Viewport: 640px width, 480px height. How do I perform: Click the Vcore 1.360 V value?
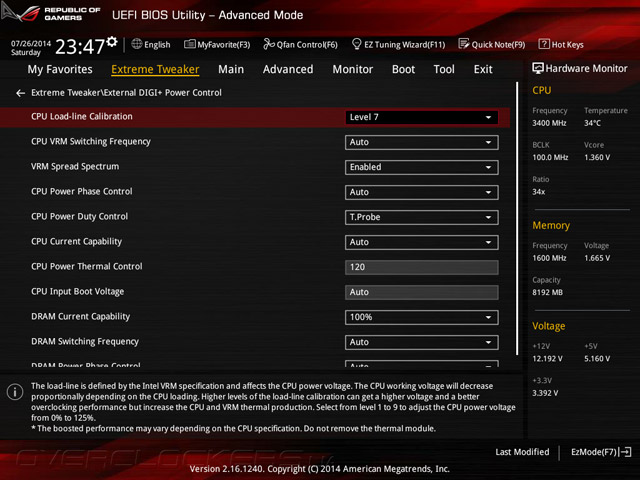[x=597, y=158]
